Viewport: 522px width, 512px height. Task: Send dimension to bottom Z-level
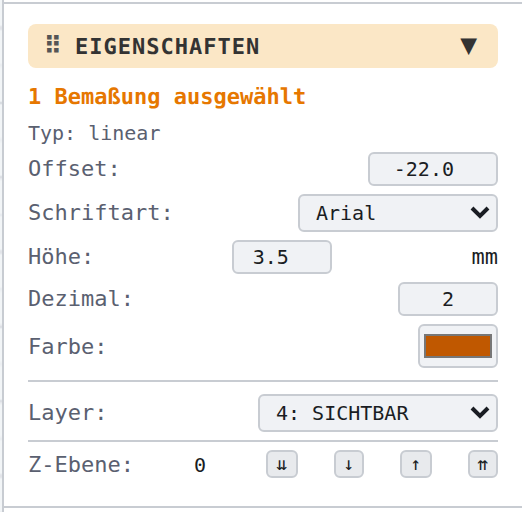click(x=282, y=464)
